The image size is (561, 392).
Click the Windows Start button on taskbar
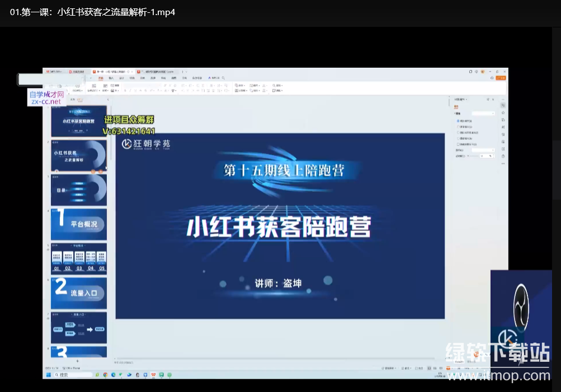click(x=48, y=375)
